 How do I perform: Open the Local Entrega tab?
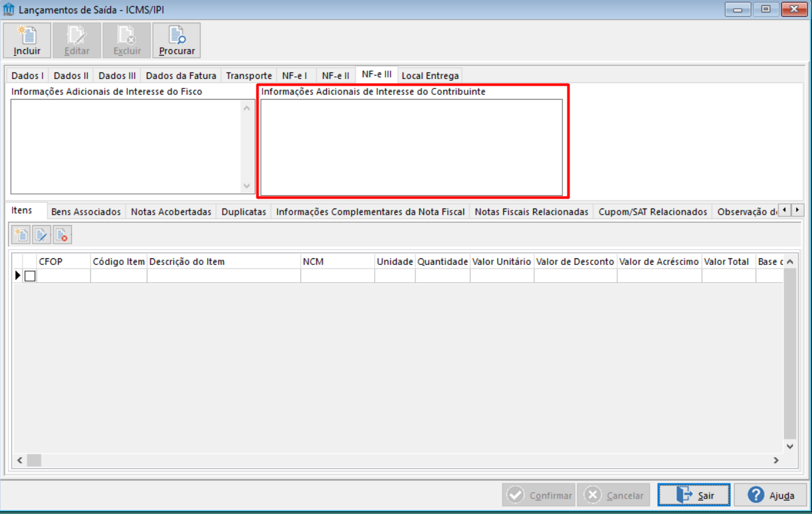click(430, 76)
